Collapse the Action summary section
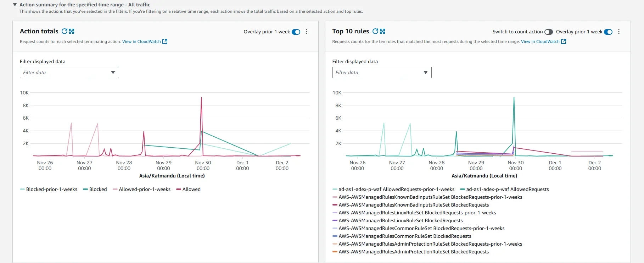Image resolution: width=644 pixels, height=263 pixels. 15,5
